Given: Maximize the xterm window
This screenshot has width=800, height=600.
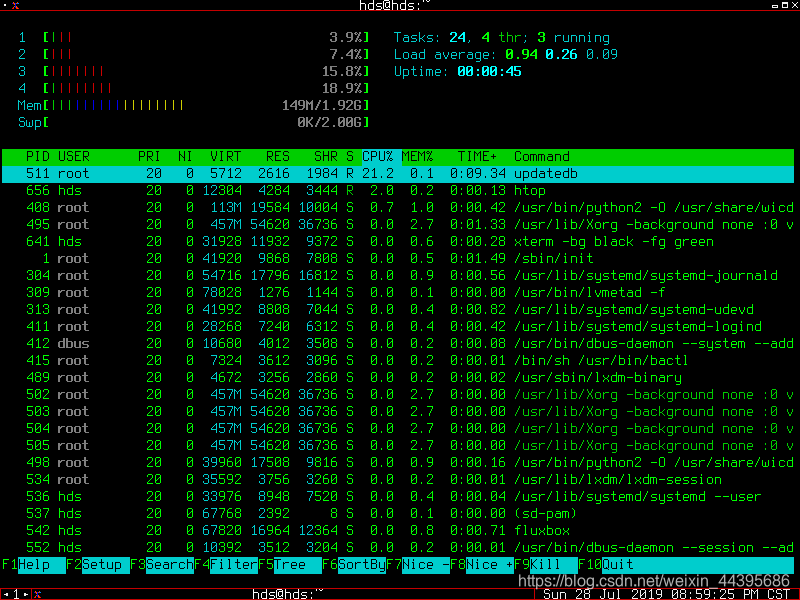Looking at the screenshot, I should click(785, 5).
